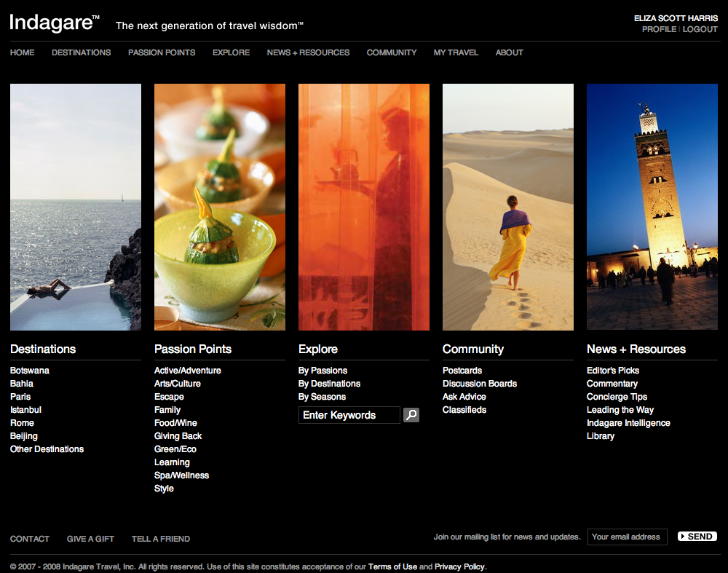
Task: Open the Green/Eco link
Action: [x=175, y=449]
